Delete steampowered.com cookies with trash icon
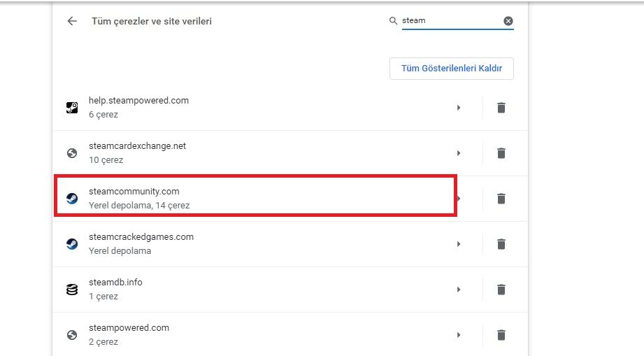Viewport: 644px width, 356px height. pos(501,335)
